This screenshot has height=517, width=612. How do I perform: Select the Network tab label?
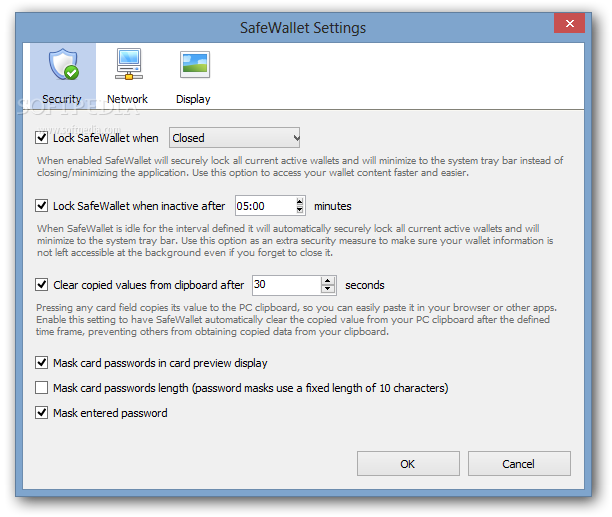[127, 99]
